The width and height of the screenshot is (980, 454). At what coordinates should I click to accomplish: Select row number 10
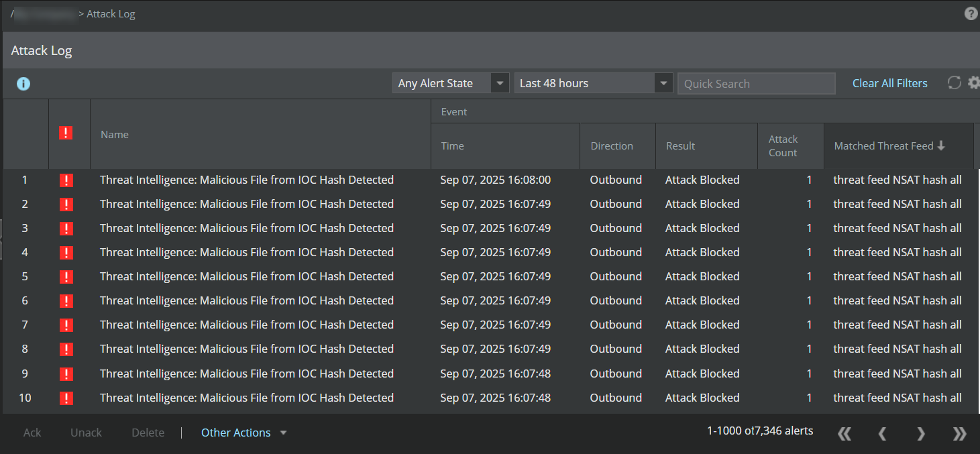[25, 398]
